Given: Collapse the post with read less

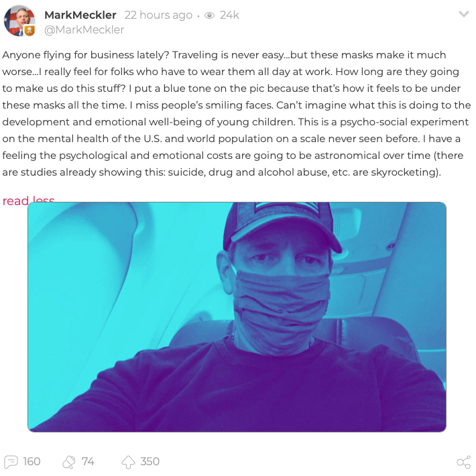Looking at the screenshot, I should tap(28, 200).
